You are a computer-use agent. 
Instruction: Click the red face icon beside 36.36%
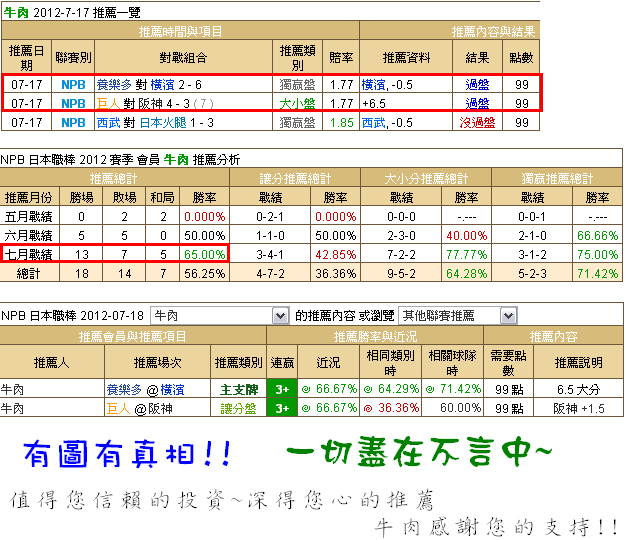pos(368,408)
